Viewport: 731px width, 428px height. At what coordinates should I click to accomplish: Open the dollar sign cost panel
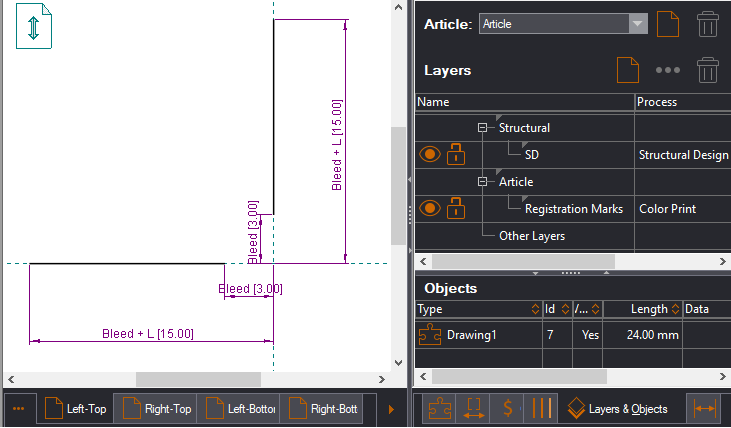point(508,408)
